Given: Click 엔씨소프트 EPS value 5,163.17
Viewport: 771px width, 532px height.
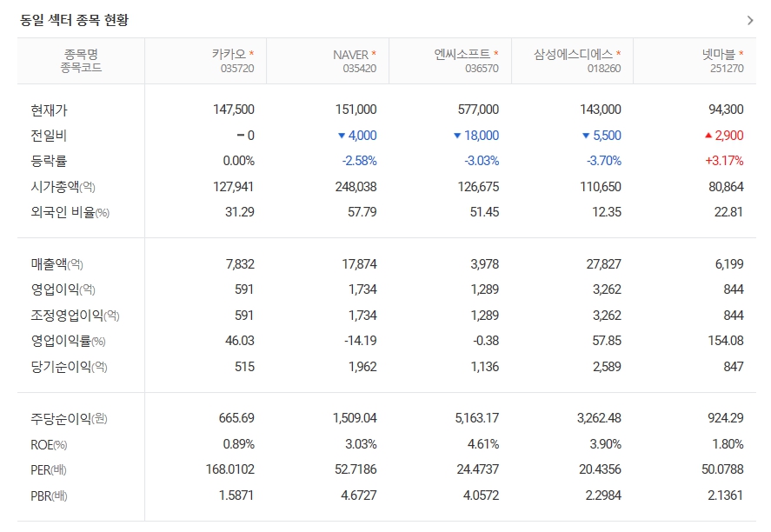Looking at the screenshot, I should [x=477, y=418].
